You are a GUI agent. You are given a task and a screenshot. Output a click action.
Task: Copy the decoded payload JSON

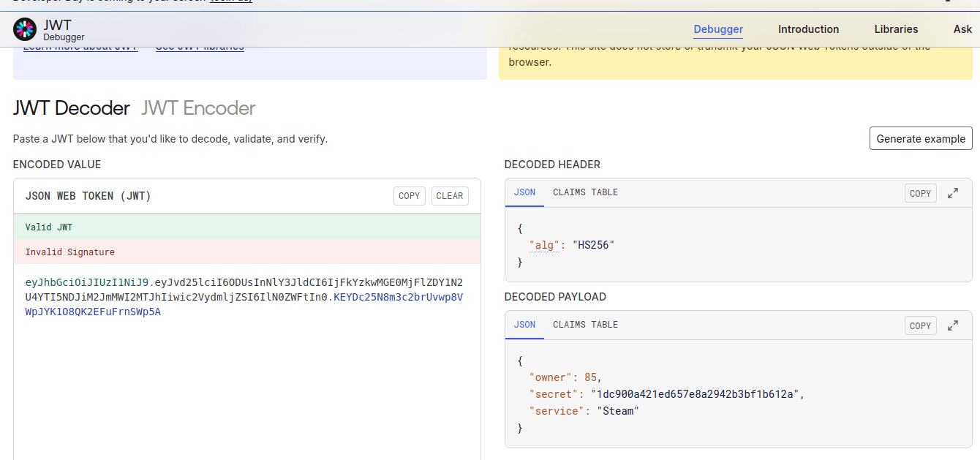pyautogui.click(x=920, y=325)
